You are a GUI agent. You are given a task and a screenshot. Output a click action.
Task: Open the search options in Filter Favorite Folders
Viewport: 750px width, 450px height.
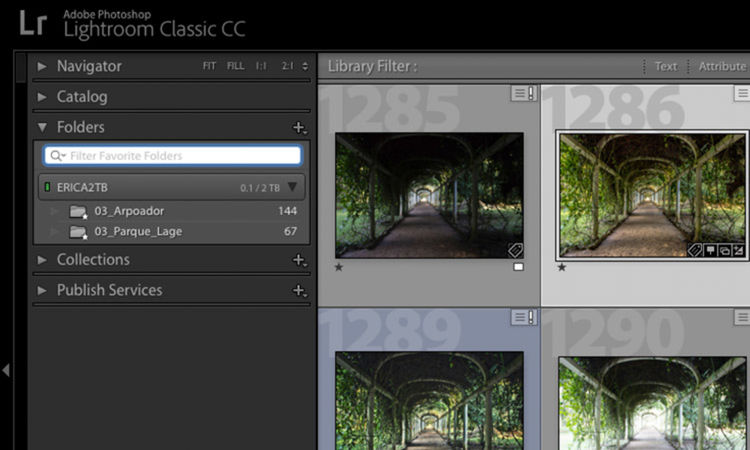coord(57,156)
